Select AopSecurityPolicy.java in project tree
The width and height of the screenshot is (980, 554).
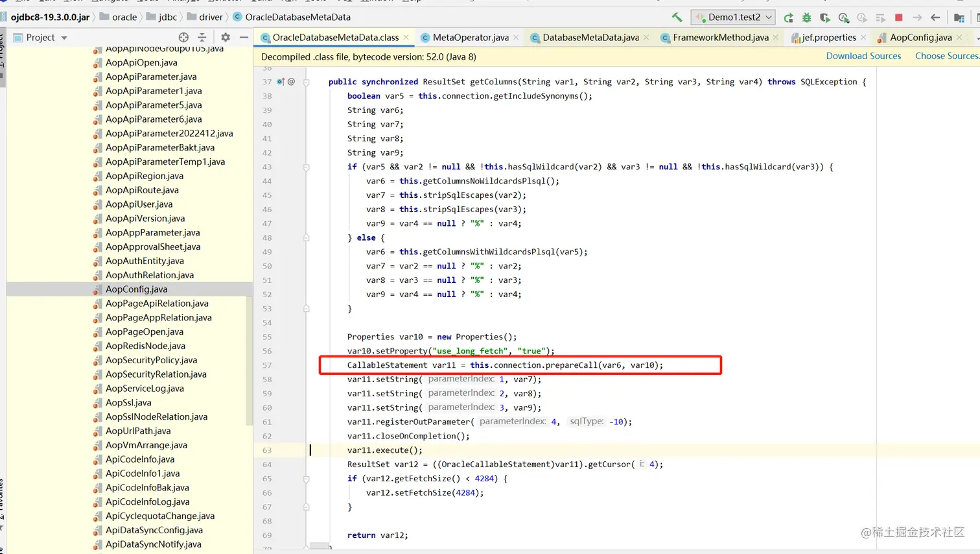click(151, 361)
